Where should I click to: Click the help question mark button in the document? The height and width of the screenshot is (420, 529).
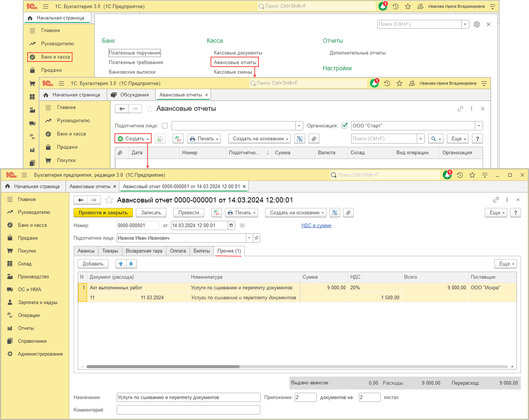click(515, 212)
